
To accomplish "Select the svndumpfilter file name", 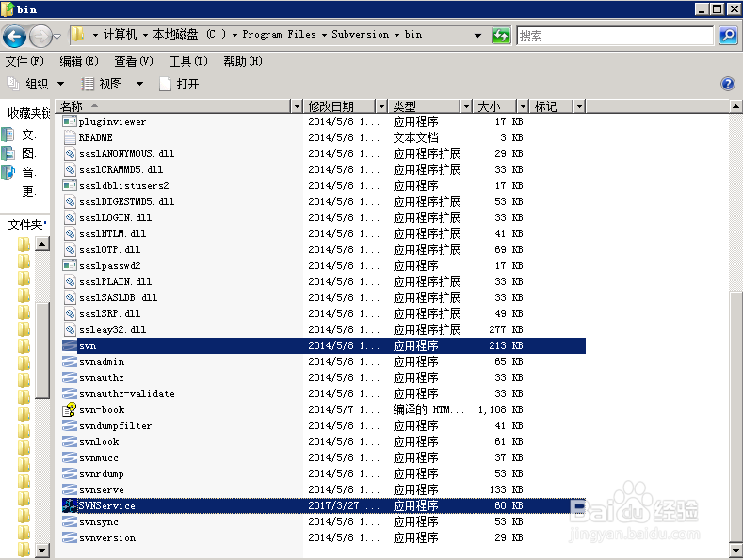I will (x=115, y=425).
